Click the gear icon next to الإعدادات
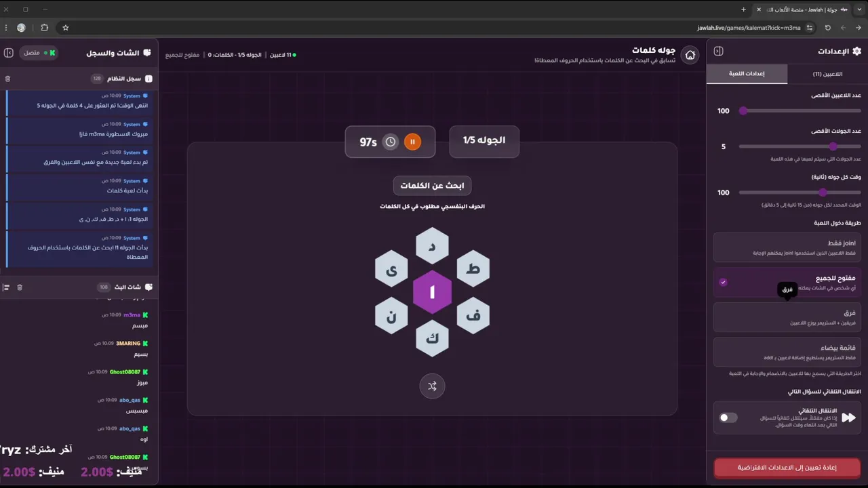The width and height of the screenshot is (868, 488). 856,52
